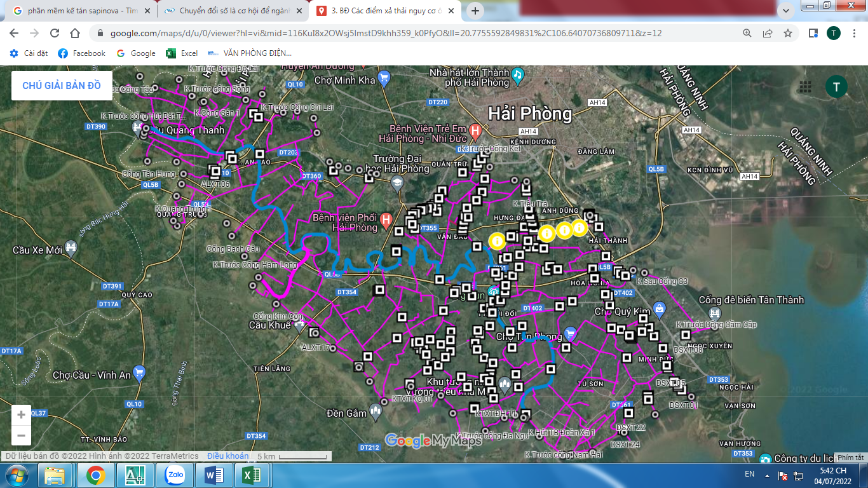The height and width of the screenshot is (488, 868).
Task: Click the address bar URL field
Action: coord(381,33)
